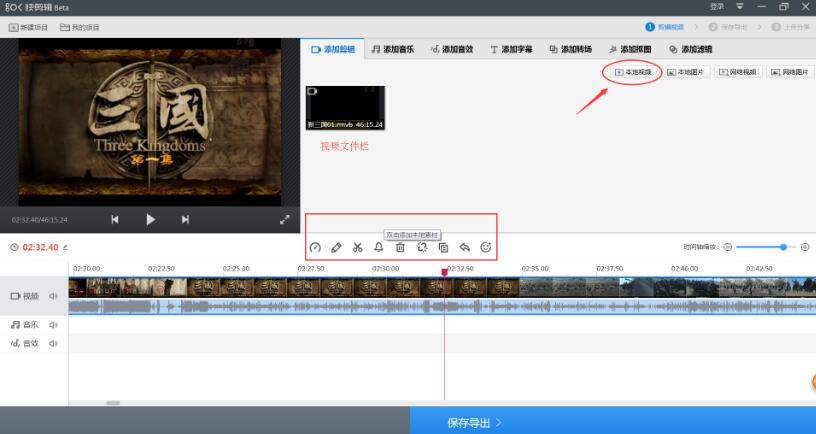Switch to the 添加字幕 tab
The width and height of the screenshot is (816, 434).
pyautogui.click(x=511, y=49)
